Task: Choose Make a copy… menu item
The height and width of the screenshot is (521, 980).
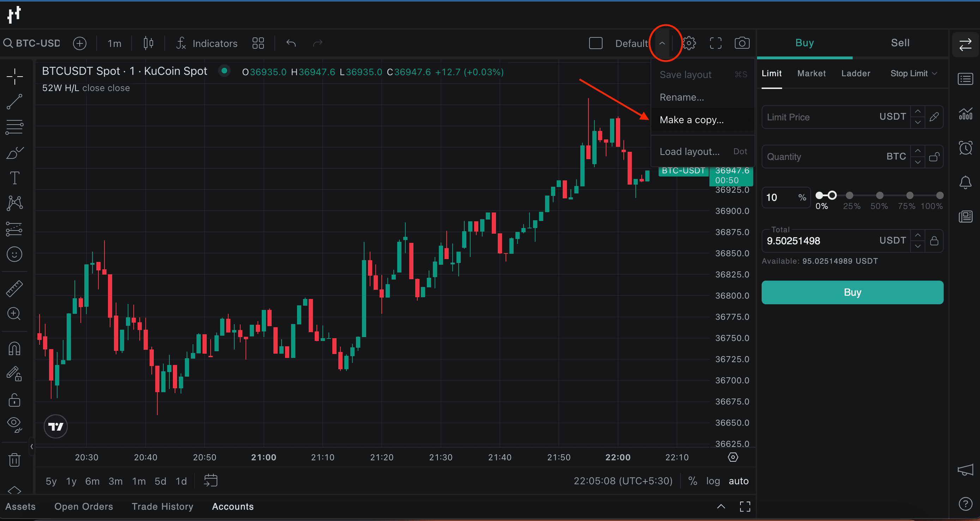Action: tap(703, 120)
